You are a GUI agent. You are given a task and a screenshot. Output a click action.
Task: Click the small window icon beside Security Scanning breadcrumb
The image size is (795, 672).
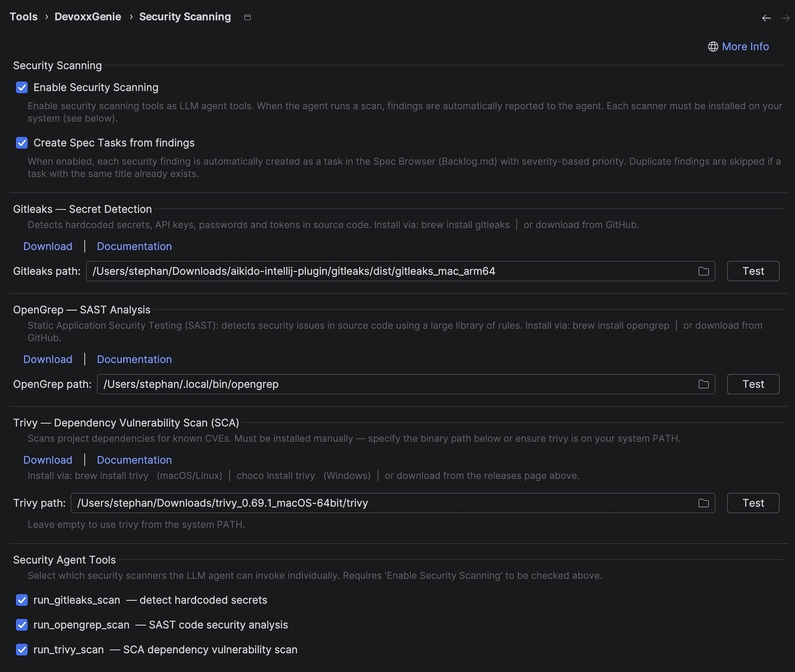point(247,17)
